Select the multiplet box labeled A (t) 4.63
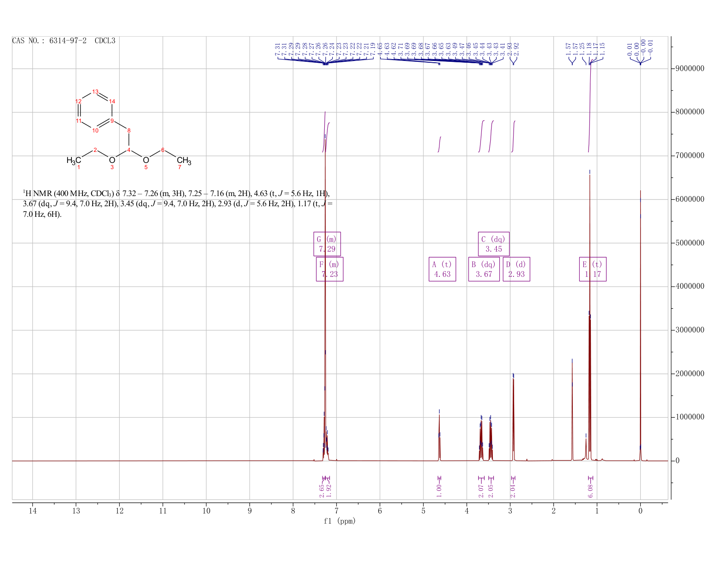 (x=442, y=269)
